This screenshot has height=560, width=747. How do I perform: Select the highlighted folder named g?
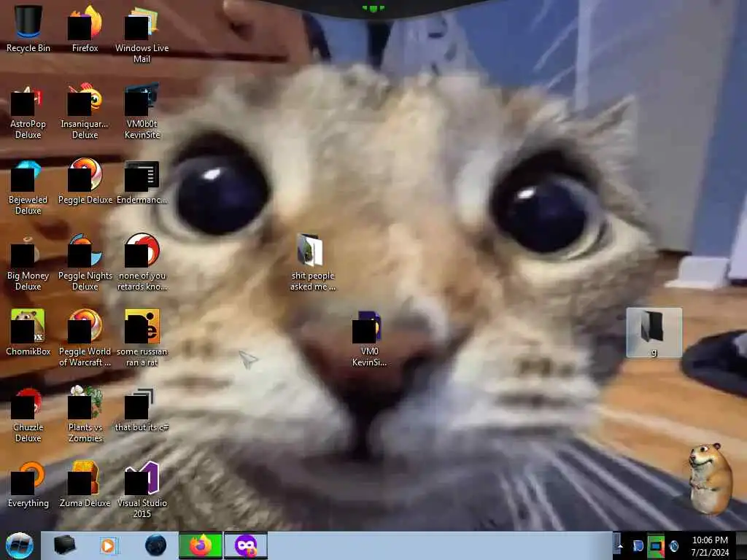point(654,332)
